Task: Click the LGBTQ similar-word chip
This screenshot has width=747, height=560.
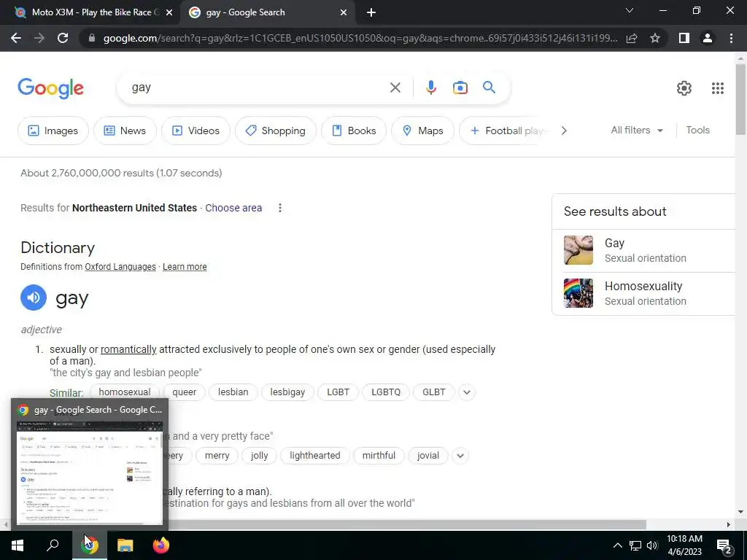Action: (x=386, y=392)
